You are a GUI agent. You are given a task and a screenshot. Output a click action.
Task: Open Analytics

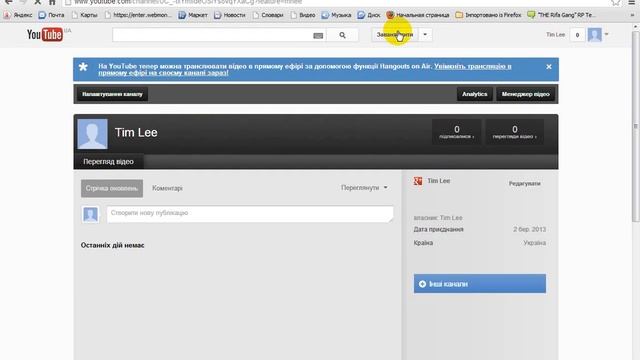pos(475,94)
